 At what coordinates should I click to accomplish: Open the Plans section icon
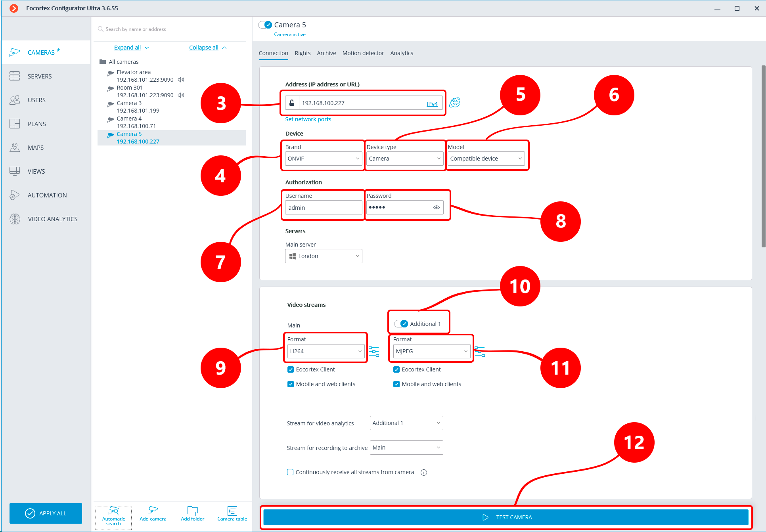pyautogui.click(x=15, y=124)
